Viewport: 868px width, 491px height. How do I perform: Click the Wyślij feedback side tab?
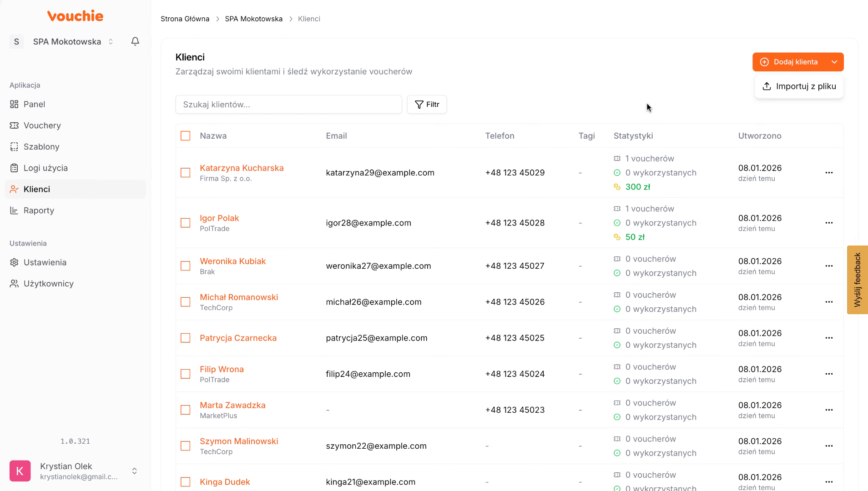point(857,280)
